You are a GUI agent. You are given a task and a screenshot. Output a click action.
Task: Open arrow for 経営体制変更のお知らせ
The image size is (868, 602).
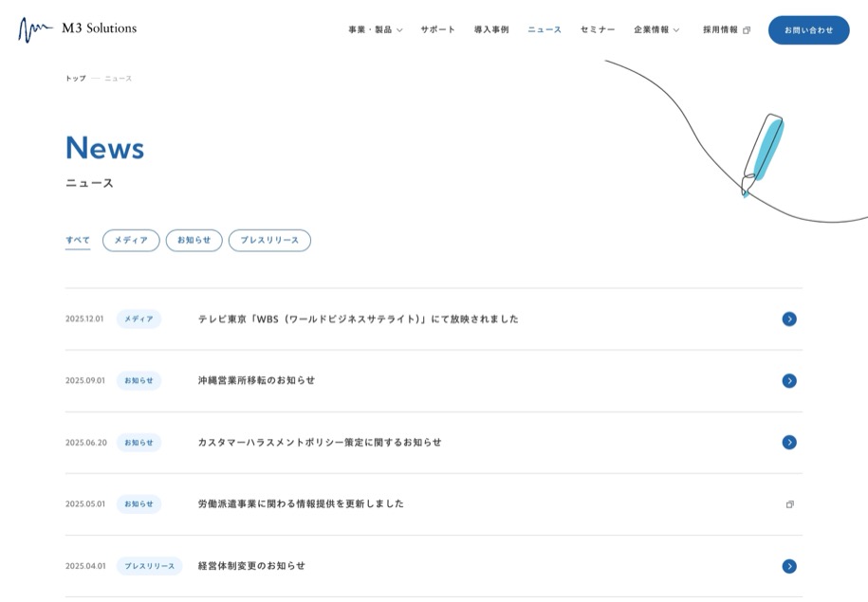click(x=789, y=566)
